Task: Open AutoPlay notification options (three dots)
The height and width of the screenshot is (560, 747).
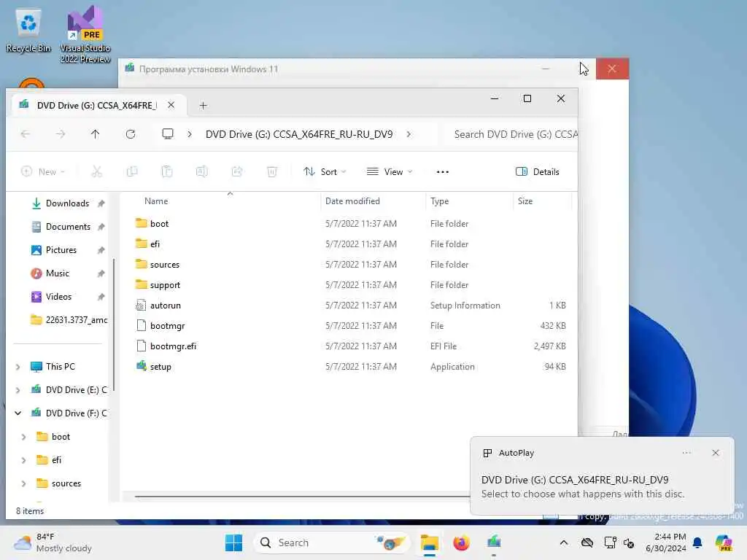Action: click(686, 453)
